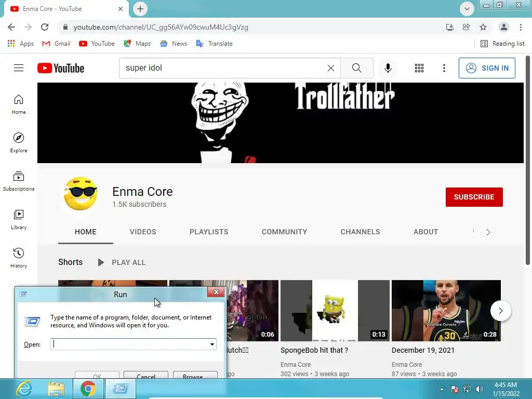The height and width of the screenshot is (399, 532).
Task: Show hidden system tray icons
Action: (442, 389)
